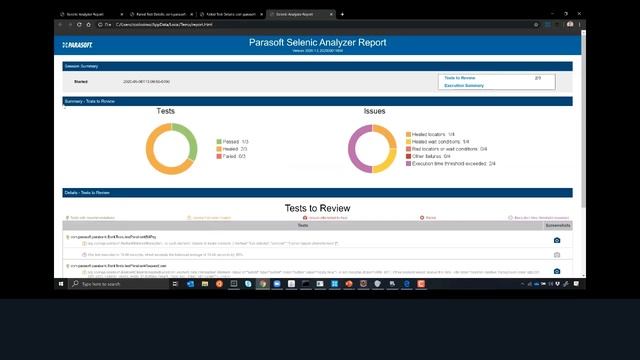Open Task View on the taskbar
Image resolution: width=640 pixels, height=360 pixels.
pyautogui.click(x=175, y=284)
